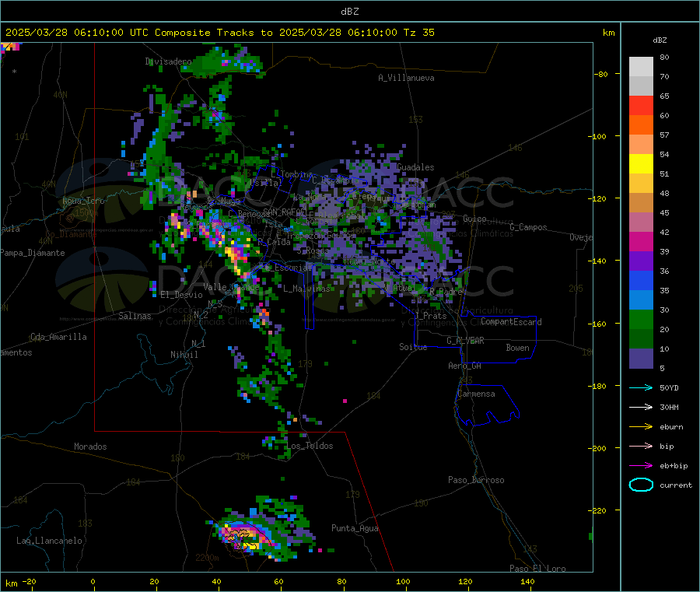Click the 'current' legend label
The width and height of the screenshot is (700, 592).
[676, 485]
